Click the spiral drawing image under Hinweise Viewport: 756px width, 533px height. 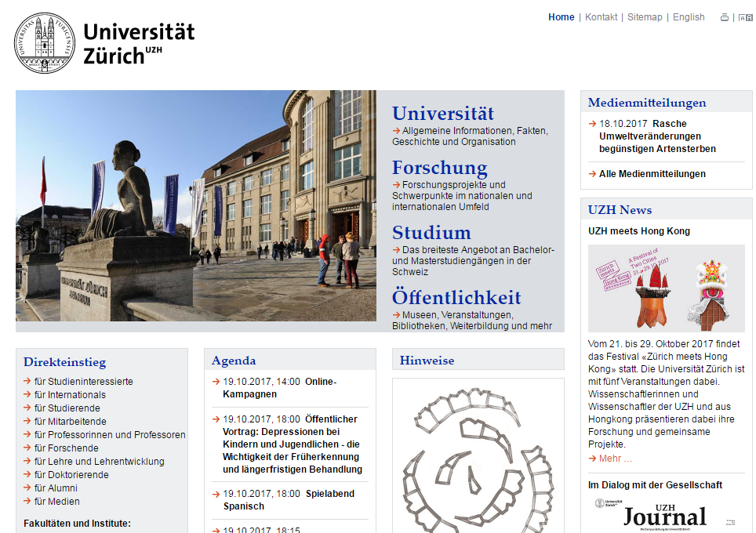click(478, 459)
